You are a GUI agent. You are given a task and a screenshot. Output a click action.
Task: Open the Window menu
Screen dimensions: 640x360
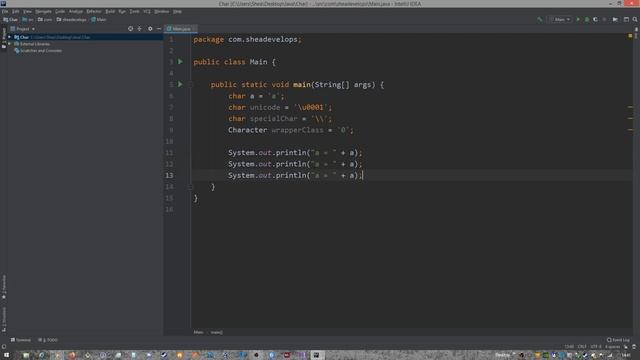162,11
